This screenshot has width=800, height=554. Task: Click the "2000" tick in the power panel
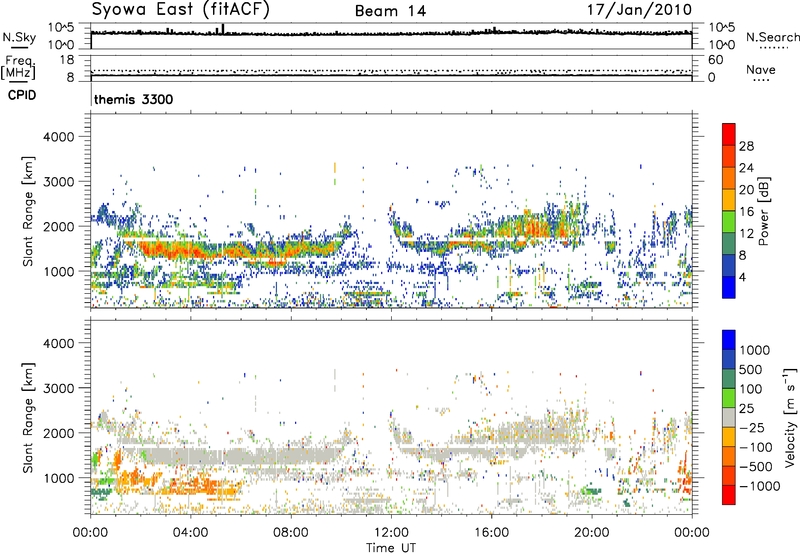point(59,226)
